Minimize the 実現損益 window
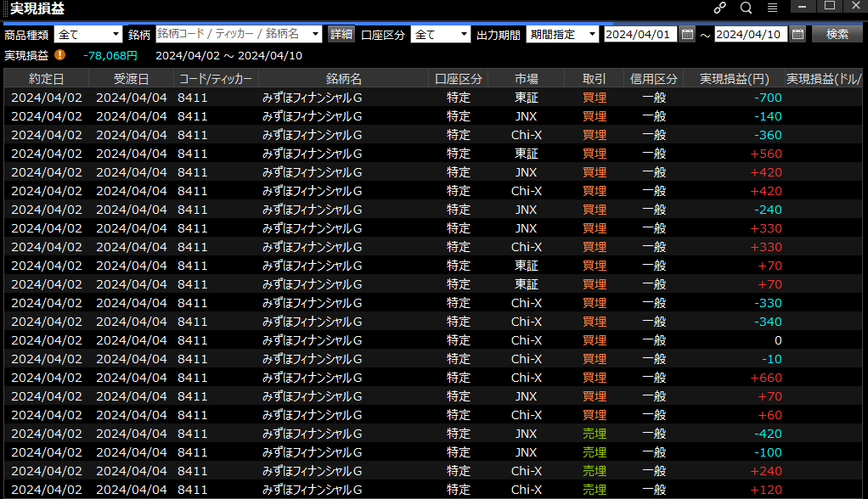The image size is (868, 499). pos(802,7)
